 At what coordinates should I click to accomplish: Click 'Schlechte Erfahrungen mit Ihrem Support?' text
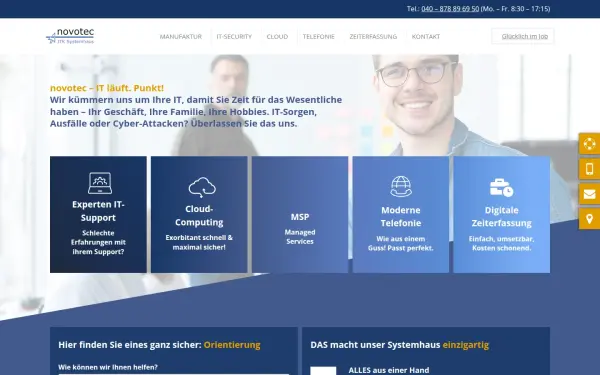(98, 242)
